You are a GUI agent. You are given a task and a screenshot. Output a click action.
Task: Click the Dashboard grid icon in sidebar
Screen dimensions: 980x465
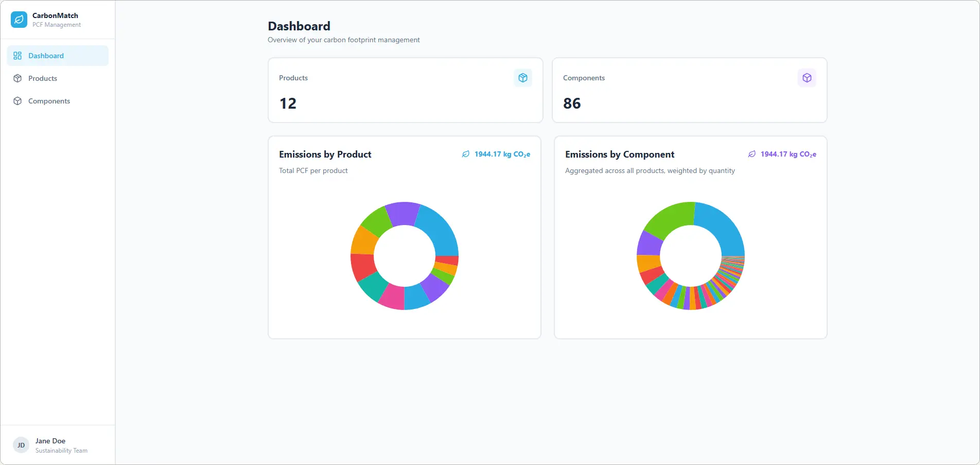click(x=17, y=56)
